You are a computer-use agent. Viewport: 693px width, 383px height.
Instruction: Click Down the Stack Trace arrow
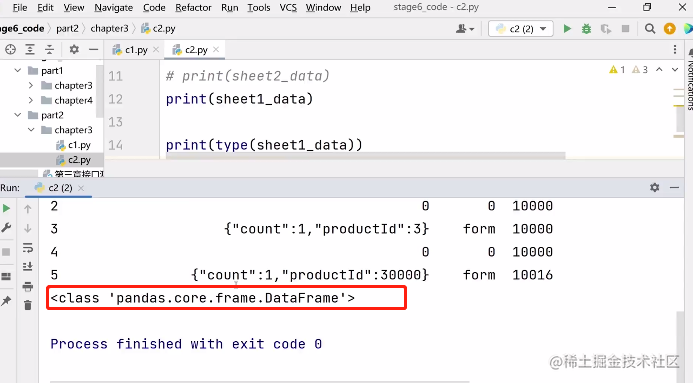[27, 228]
